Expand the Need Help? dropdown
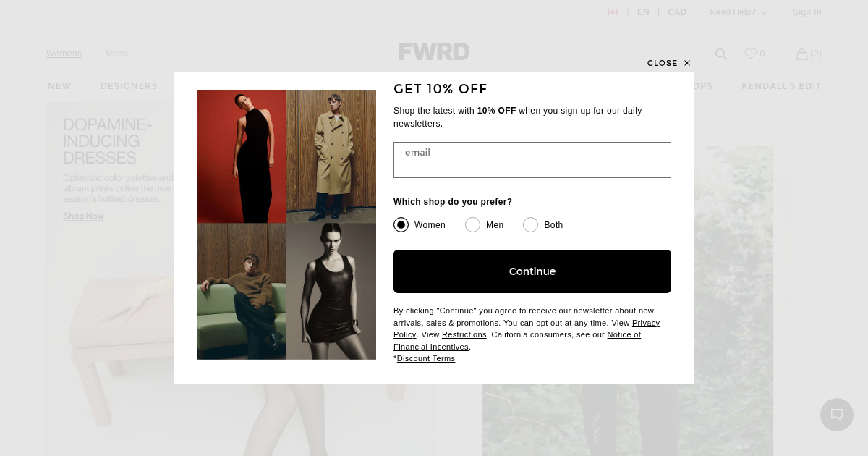 click(738, 12)
